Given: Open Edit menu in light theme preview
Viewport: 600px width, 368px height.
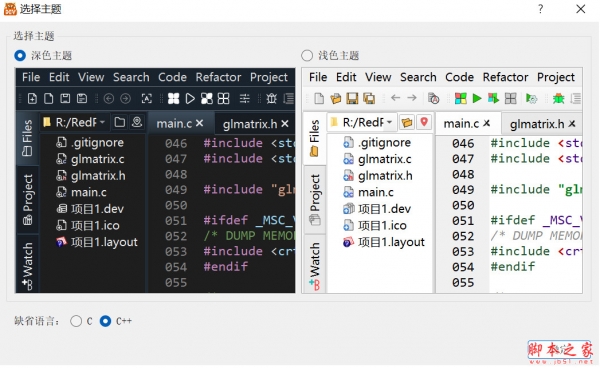Looking at the screenshot, I should tap(346, 77).
